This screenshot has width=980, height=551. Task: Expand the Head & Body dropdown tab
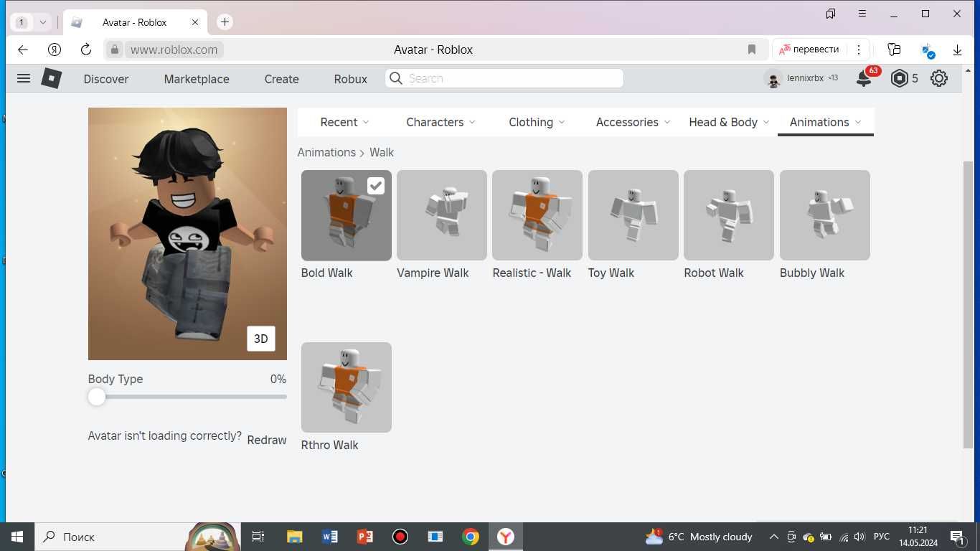pos(729,122)
